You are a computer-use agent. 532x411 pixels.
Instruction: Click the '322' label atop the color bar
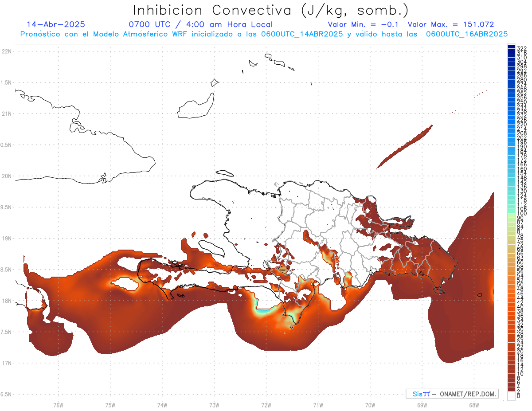pyautogui.click(x=522, y=48)
